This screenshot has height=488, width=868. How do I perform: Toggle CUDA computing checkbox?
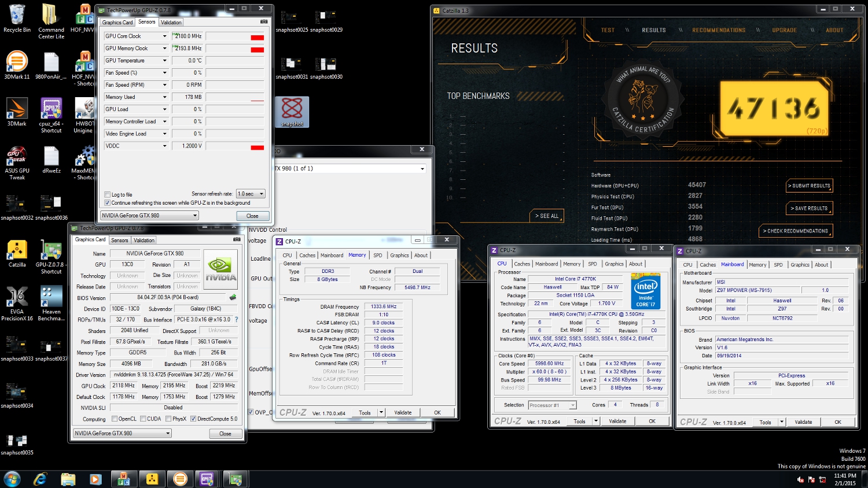pyautogui.click(x=143, y=419)
